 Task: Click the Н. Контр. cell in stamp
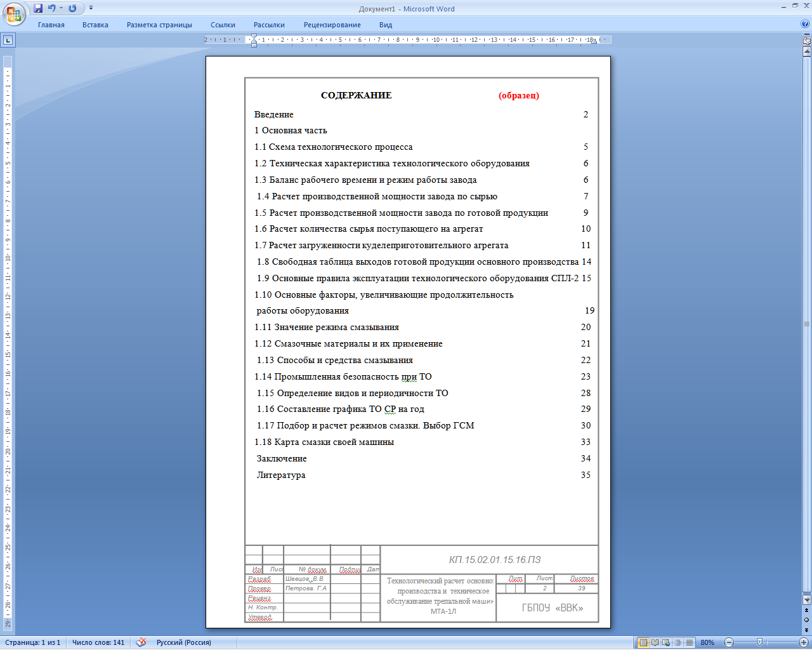pos(263,607)
